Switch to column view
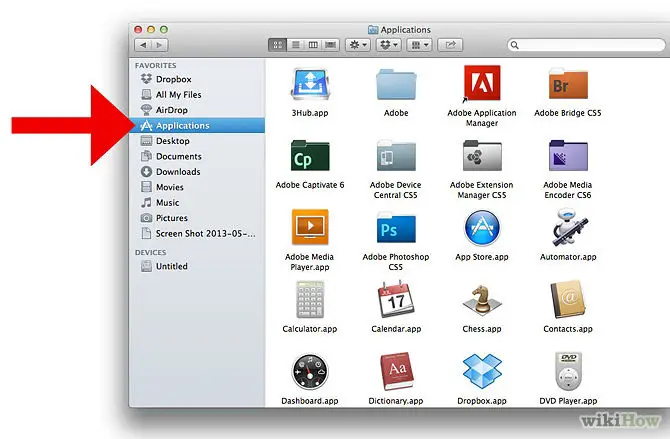 (313, 44)
